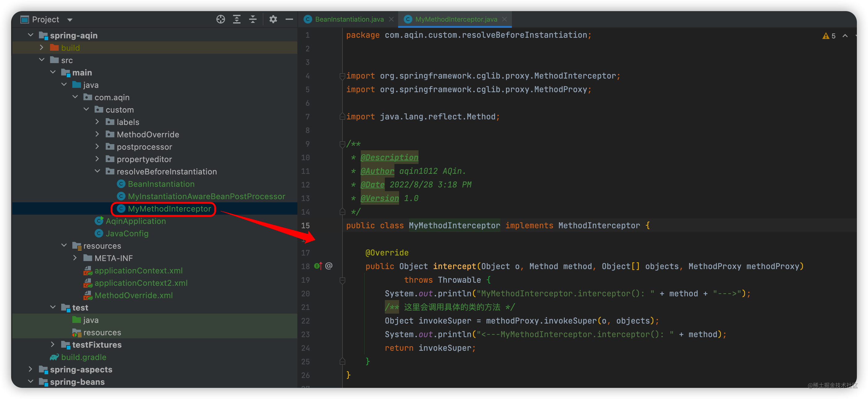This screenshot has height=399, width=868.
Task: Open the Project view dropdown arrow
Action: pyautogui.click(x=70, y=20)
